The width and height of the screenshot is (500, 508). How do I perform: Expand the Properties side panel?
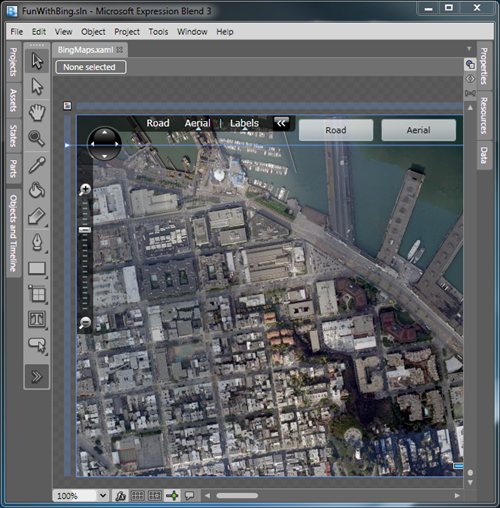click(484, 66)
